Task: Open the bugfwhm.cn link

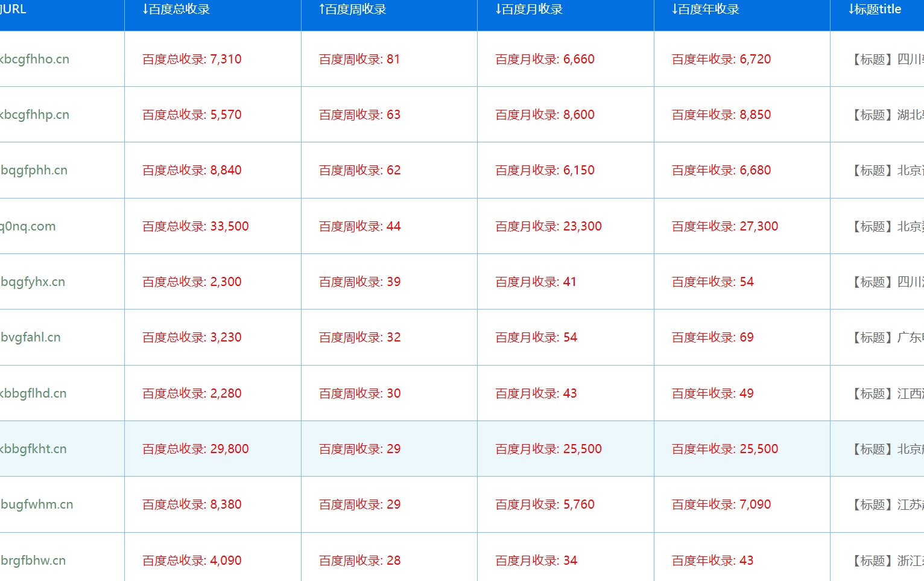Action: point(36,504)
